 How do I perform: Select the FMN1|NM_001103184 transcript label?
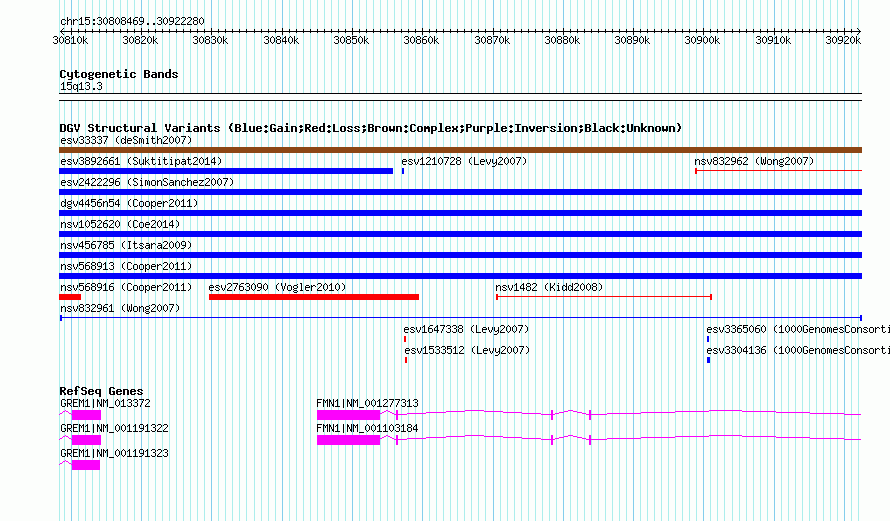tap(367, 428)
